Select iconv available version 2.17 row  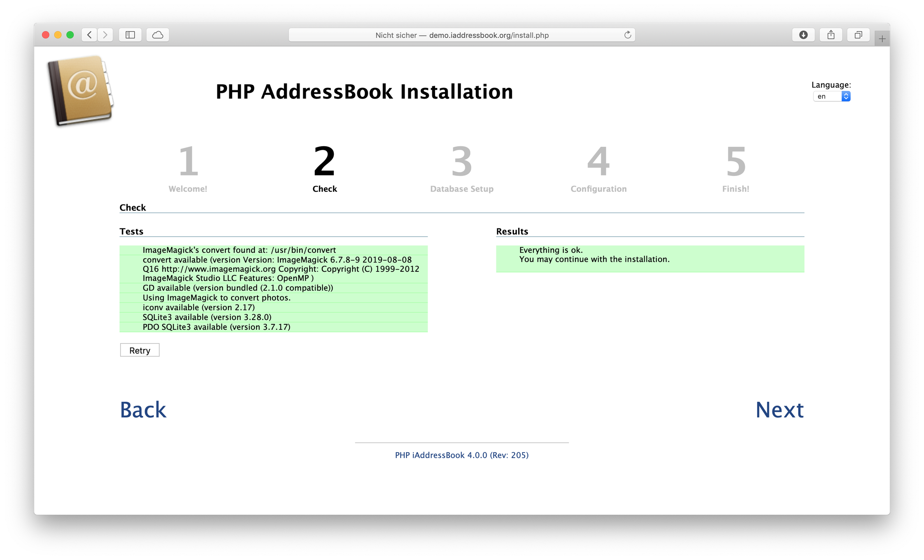(x=274, y=307)
